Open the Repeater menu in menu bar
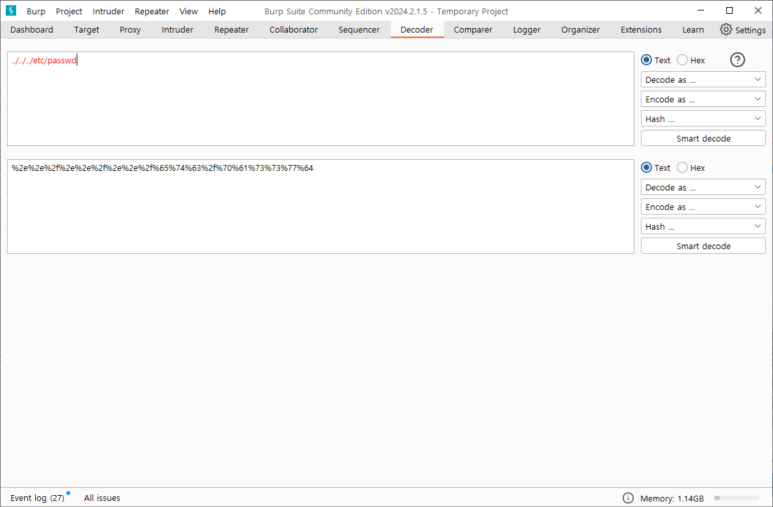Screen dimensions: 773x507 pos(152,11)
